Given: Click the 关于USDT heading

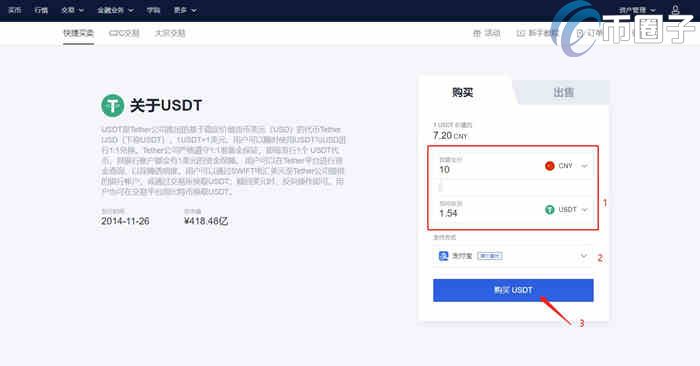Looking at the screenshot, I should [x=166, y=105].
